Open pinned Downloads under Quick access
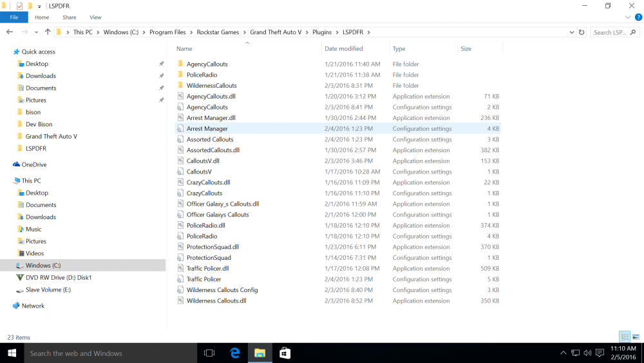 pyautogui.click(x=41, y=75)
